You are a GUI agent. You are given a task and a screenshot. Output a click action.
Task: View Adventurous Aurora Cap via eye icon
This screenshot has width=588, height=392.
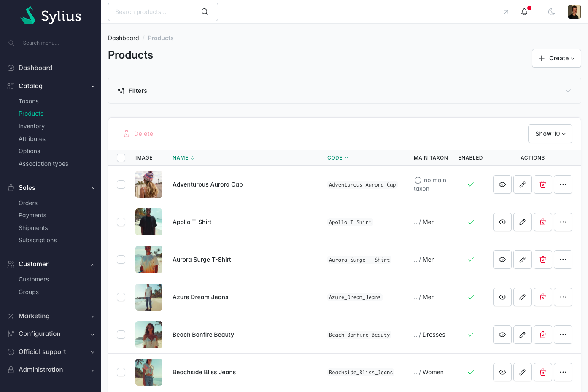pos(502,184)
